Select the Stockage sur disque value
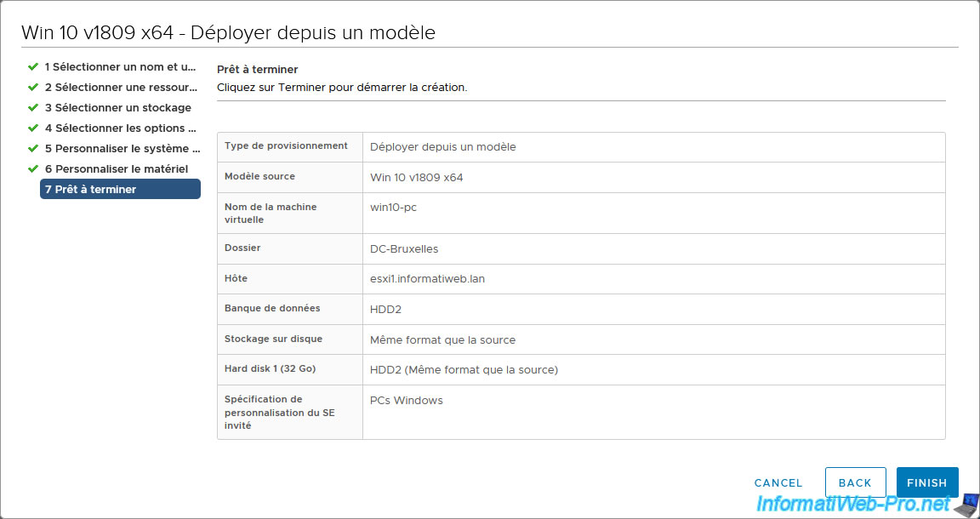 point(442,340)
